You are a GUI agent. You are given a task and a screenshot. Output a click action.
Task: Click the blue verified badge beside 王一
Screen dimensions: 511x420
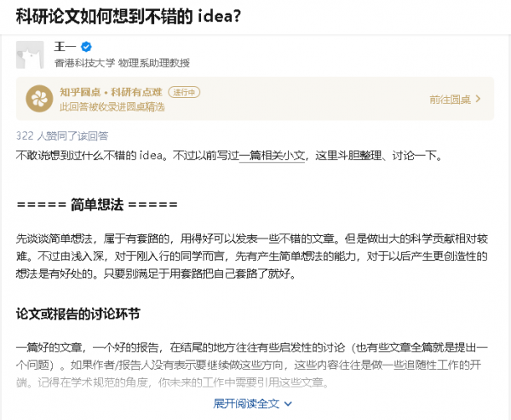(x=86, y=47)
